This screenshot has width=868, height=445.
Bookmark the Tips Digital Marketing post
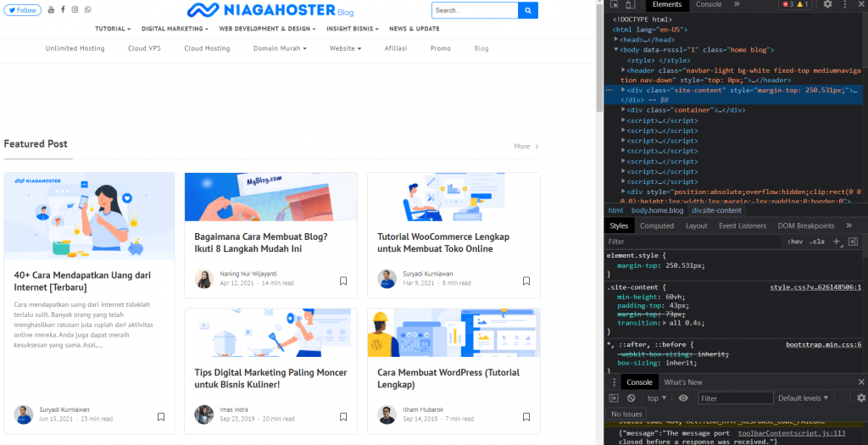pos(343,417)
